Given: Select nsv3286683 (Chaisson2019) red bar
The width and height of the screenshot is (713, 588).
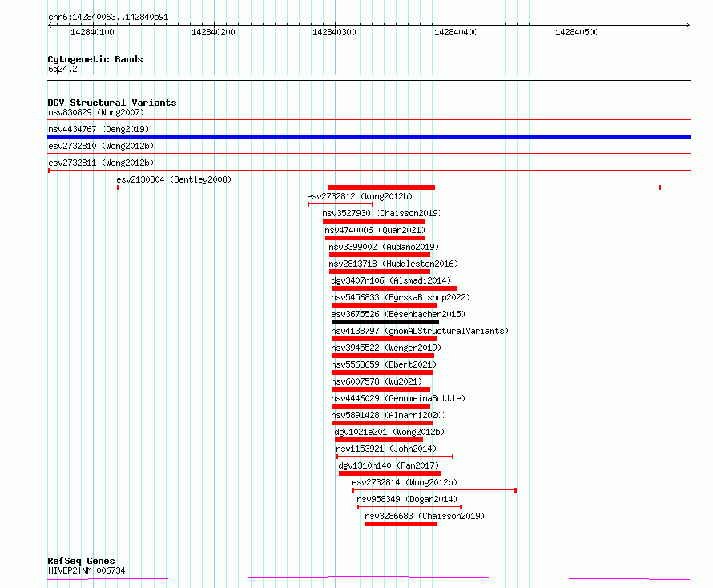Looking at the screenshot, I should (x=401, y=524).
